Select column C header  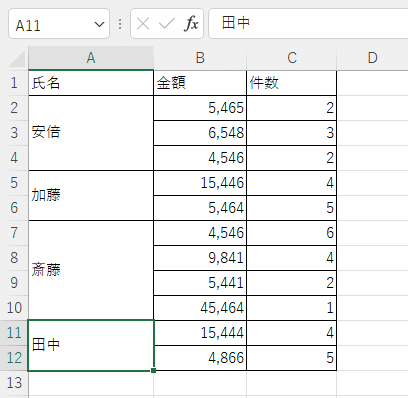292,58
